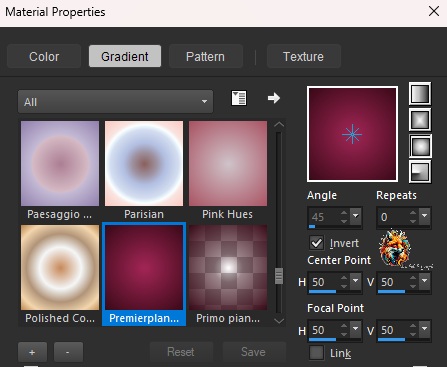447x367 pixels.
Task: Click the Reset button
Action: 181,352
